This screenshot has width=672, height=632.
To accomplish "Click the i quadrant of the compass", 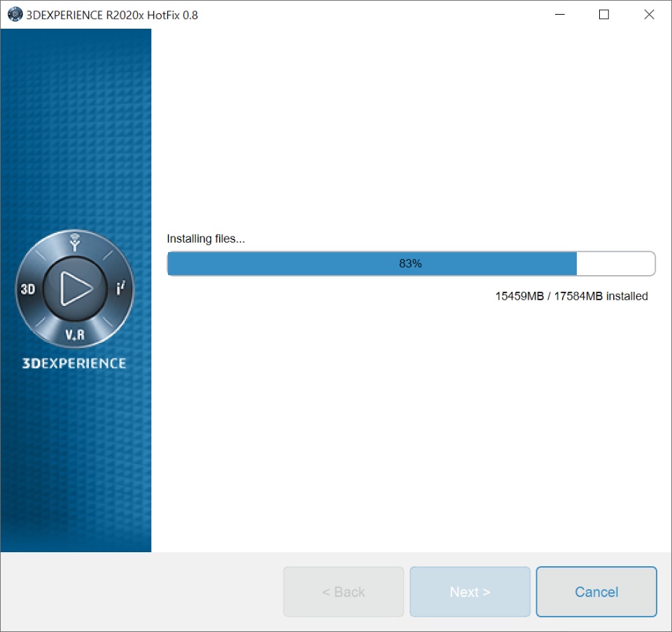I will pos(121,288).
